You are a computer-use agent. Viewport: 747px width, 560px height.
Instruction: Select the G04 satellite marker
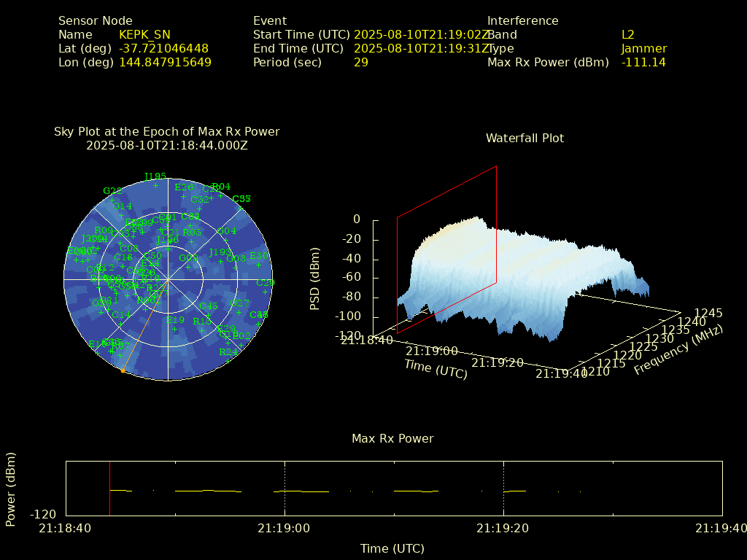point(227,240)
